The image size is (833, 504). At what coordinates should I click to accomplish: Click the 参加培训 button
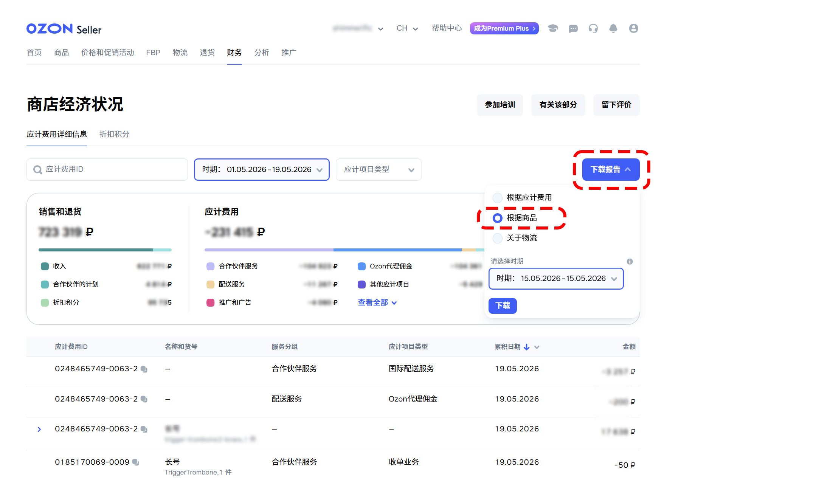pyautogui.click(x=500, y=105)
